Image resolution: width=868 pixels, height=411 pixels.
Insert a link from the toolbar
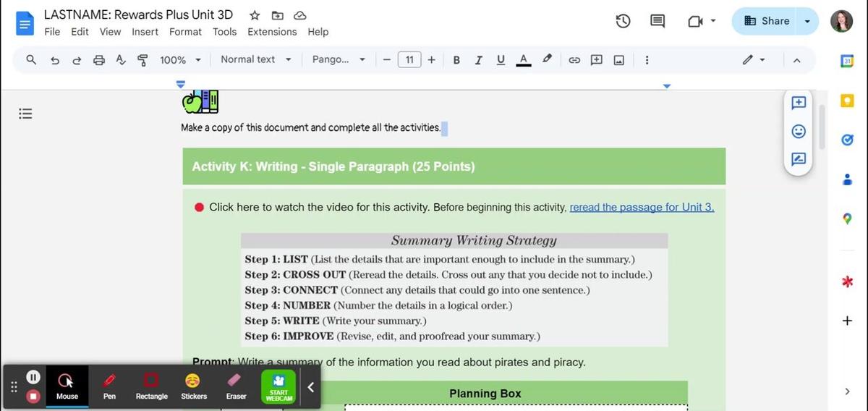(574, 60)
